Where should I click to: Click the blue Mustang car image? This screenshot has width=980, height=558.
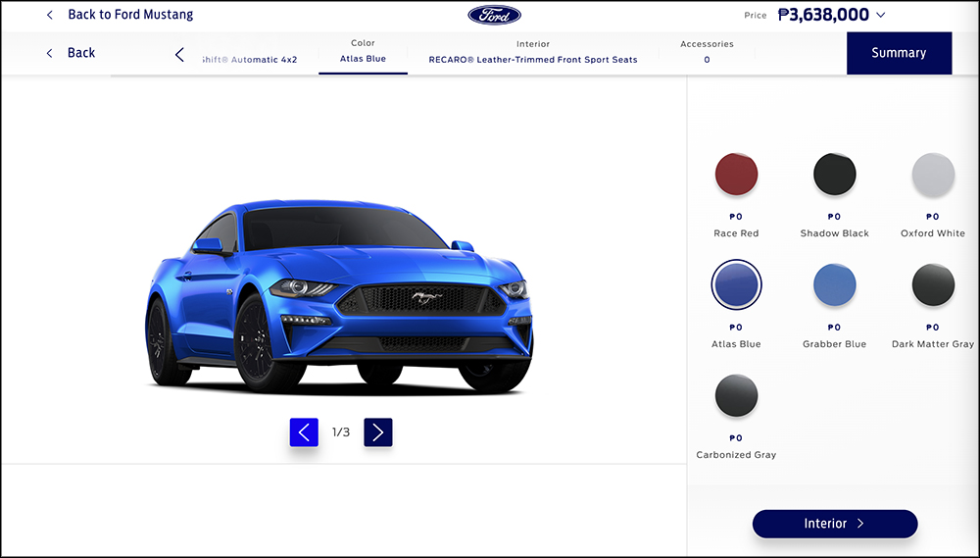(339, 296)
